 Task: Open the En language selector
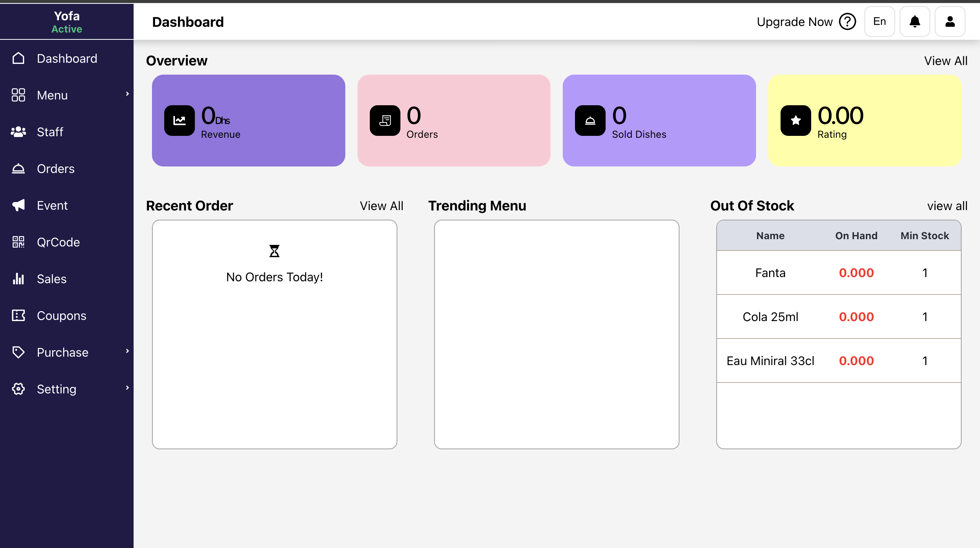coord(879,22)
